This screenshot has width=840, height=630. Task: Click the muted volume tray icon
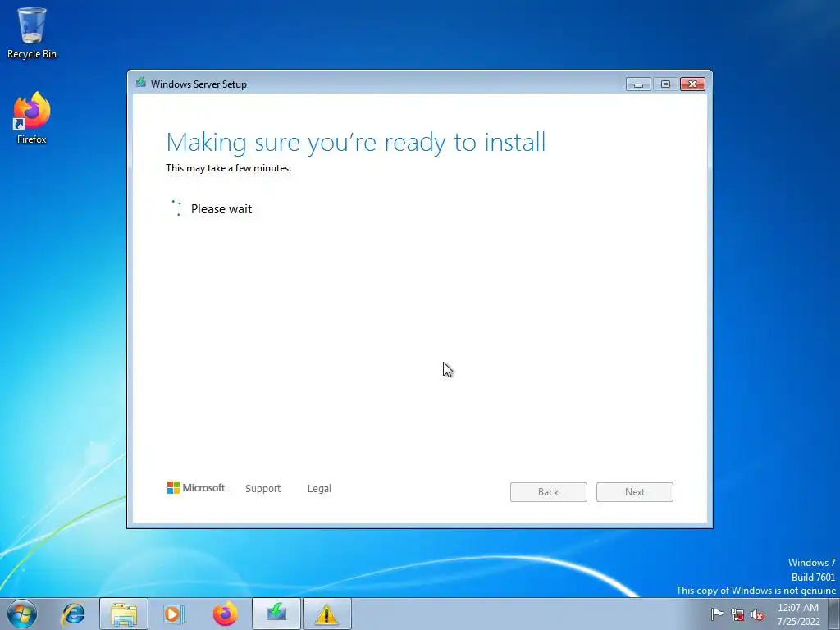(757, 614)
